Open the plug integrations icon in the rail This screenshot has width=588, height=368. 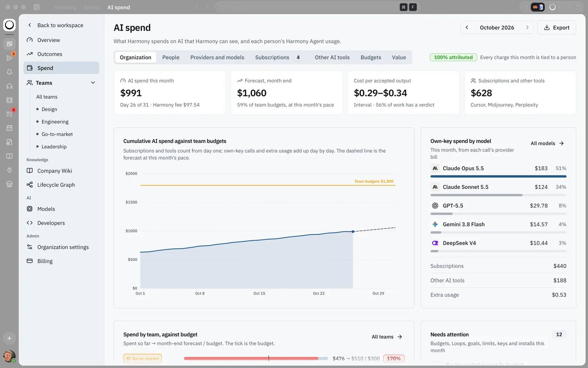click(x=9, y=170)
